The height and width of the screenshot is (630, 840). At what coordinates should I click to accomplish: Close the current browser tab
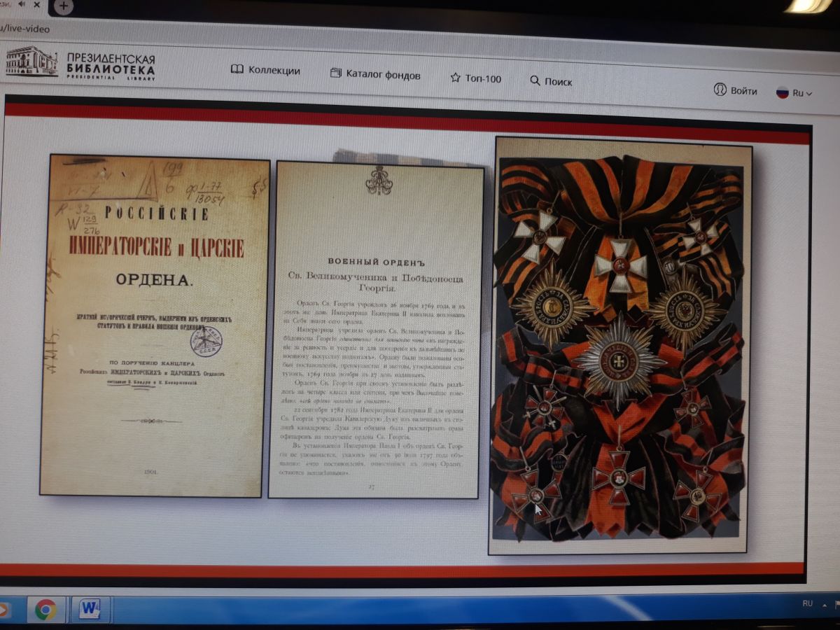pyautogui.click(x=36, y=4)
